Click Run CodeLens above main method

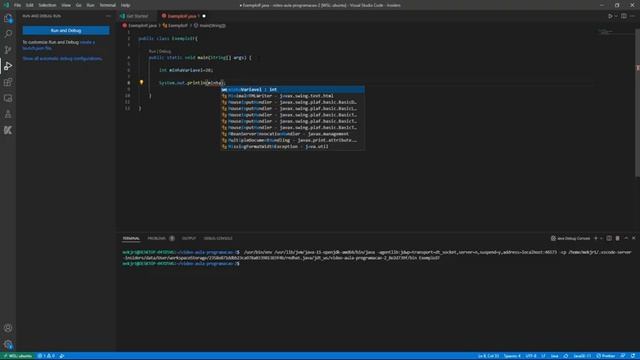click(x=153, y=51)
